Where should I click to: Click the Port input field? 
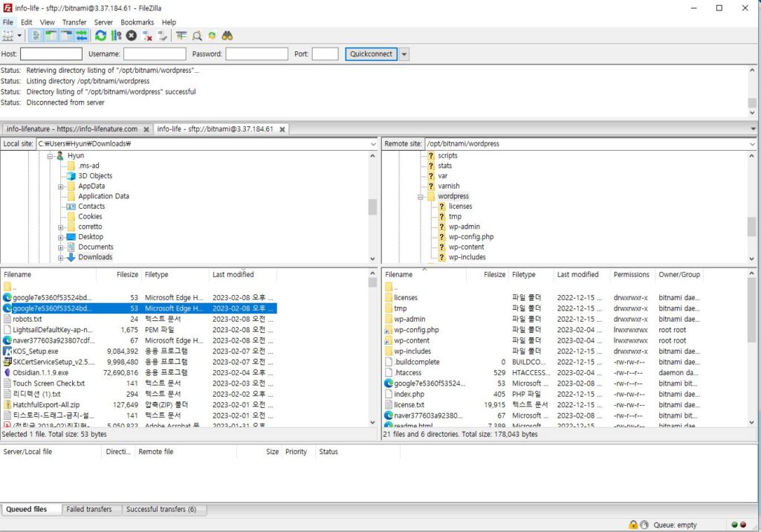(326, 54)
